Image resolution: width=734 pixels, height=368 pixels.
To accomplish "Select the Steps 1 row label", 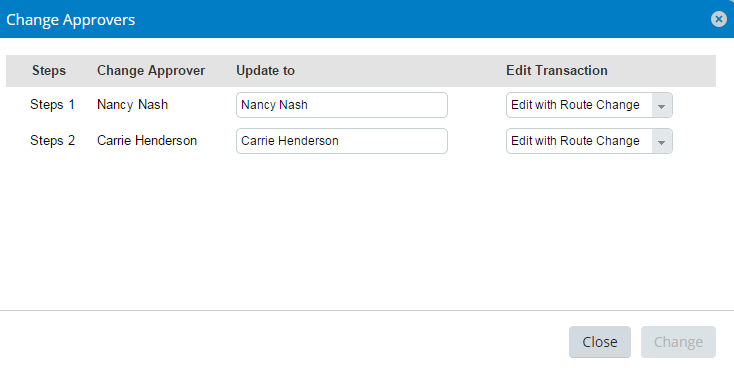I will coord(52,104).
